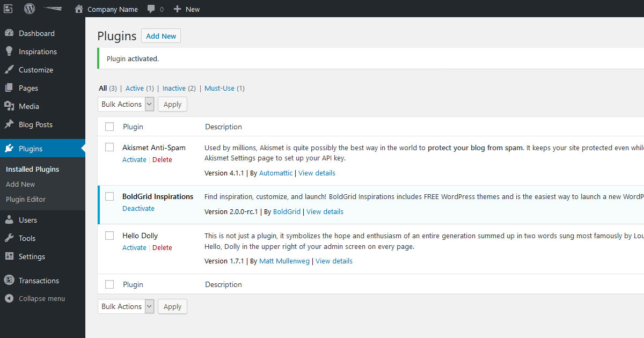
Task: Click the Tools wrench icon
Action: coord(9,238)
